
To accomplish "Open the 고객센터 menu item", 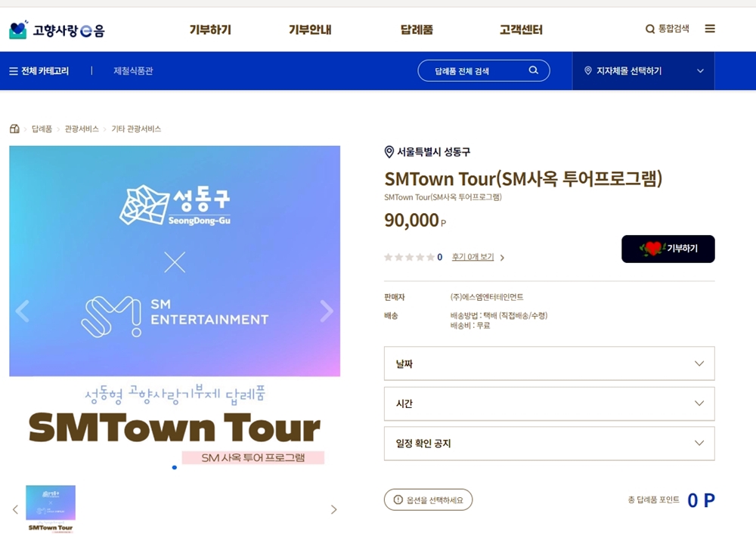I will click(x=521, y=30).
